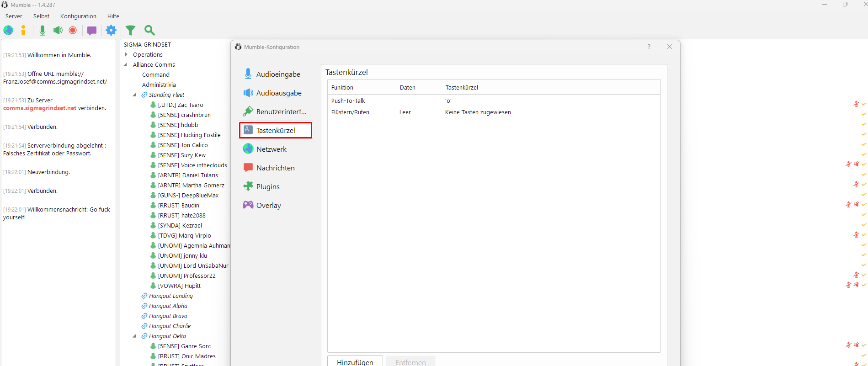Open server information via yellow info icon

pos(23,30)
